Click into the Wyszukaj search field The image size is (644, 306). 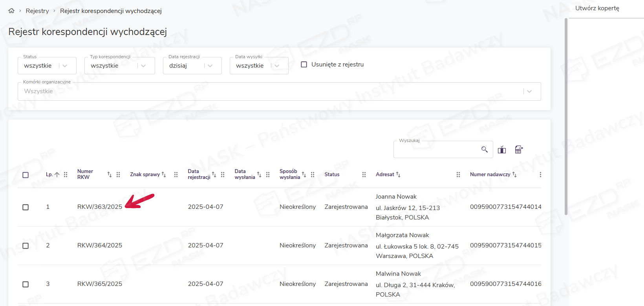pos(436,149)
